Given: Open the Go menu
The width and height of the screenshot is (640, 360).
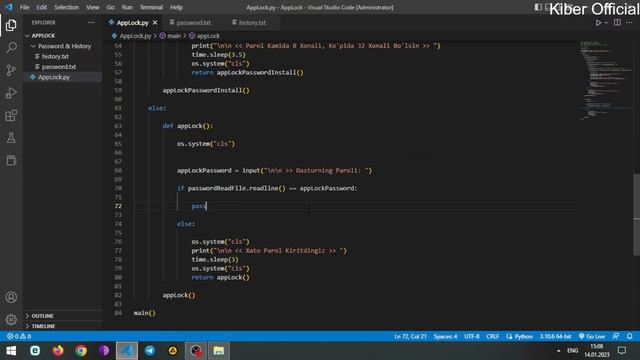Looking at the screenshot, I should point(111,7).
